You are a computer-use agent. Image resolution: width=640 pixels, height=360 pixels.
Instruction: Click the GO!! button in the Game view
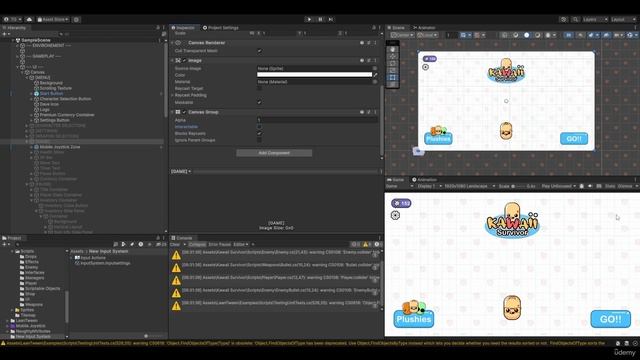(610, 319)
